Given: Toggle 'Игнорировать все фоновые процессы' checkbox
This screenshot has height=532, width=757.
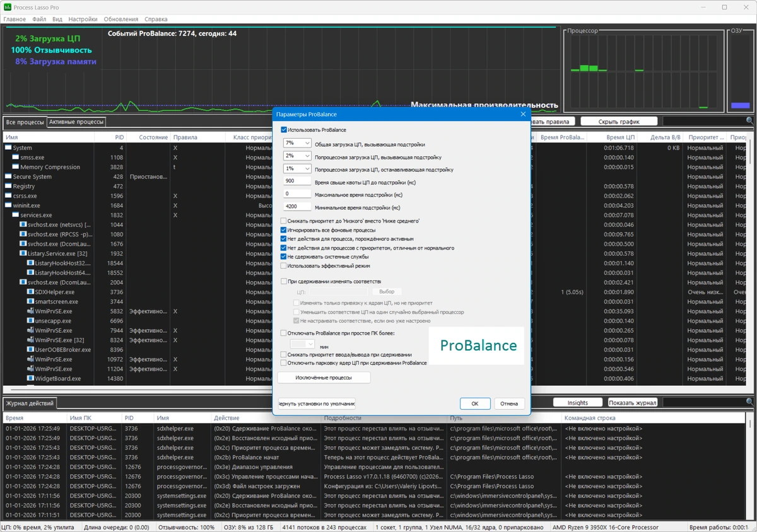Looking at the screenshot, I should [x=284, y=230].
